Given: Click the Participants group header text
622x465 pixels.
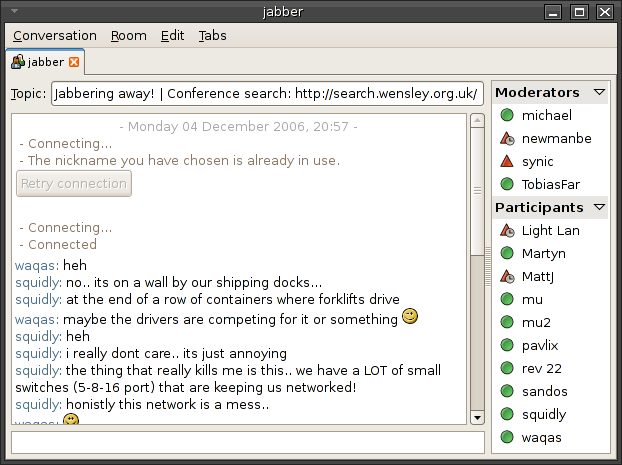Looking at the screenshot, I should (x=539, y=208).
